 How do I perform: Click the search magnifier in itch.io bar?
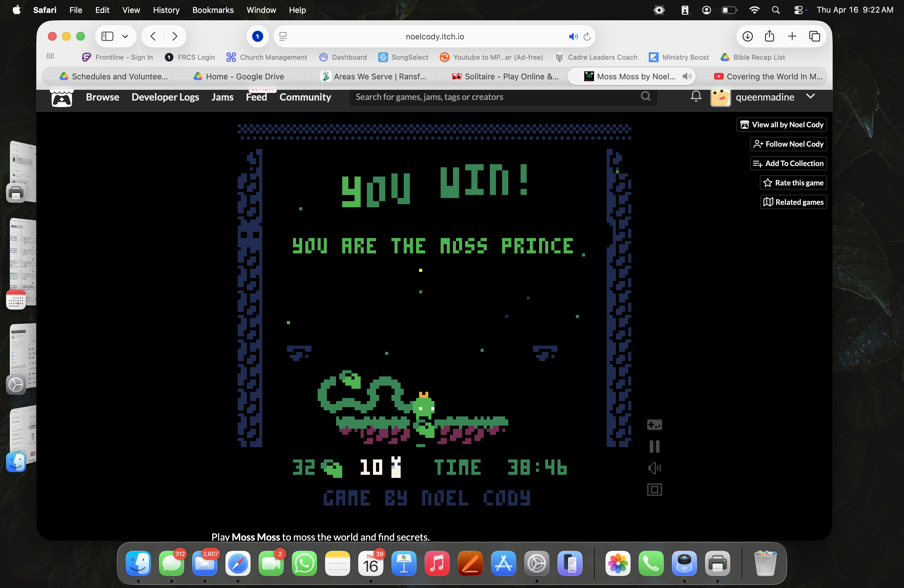[645, 97]
